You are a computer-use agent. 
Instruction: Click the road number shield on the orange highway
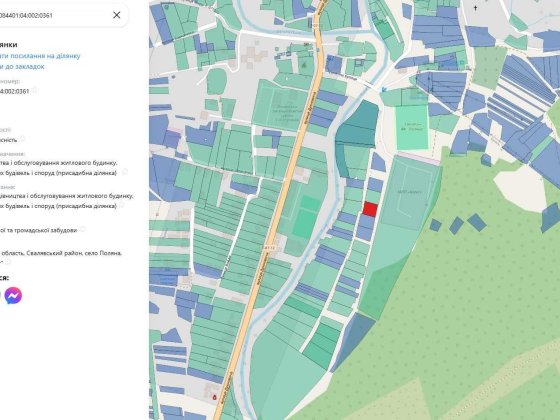(x=268, y=247)
